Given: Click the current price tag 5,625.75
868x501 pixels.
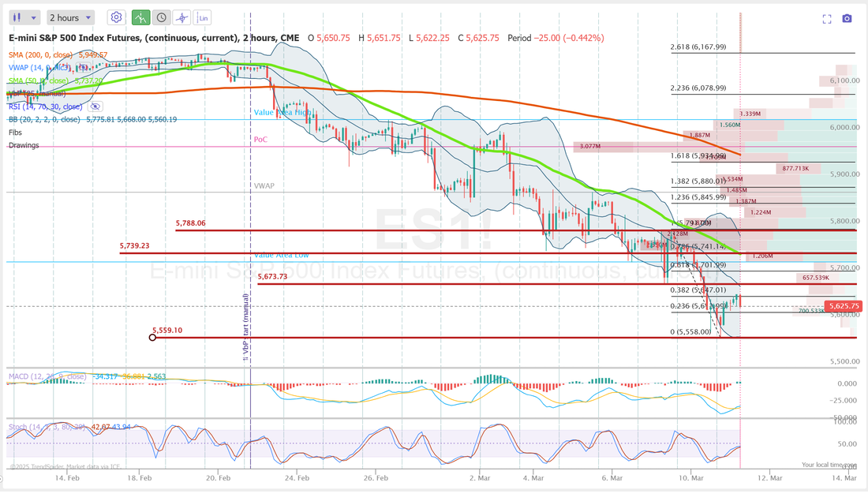Looking at the screenshot, I should (843, 305).
